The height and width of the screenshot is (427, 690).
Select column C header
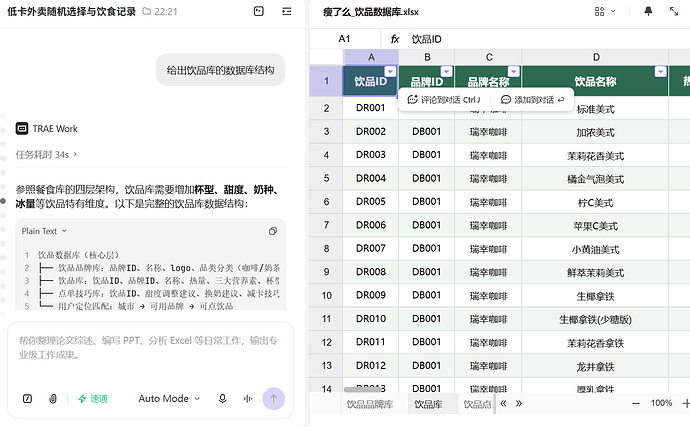tap(489, 57)
